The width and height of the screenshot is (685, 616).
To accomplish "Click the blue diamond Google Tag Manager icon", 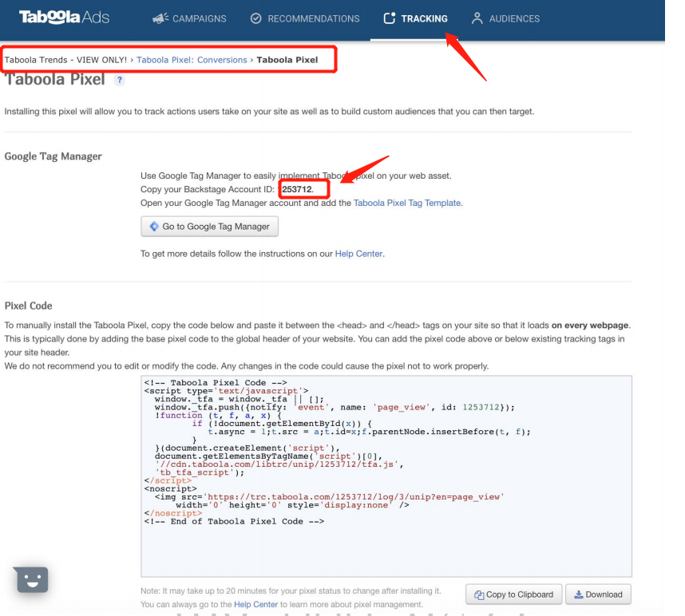I will pos(154,227).
